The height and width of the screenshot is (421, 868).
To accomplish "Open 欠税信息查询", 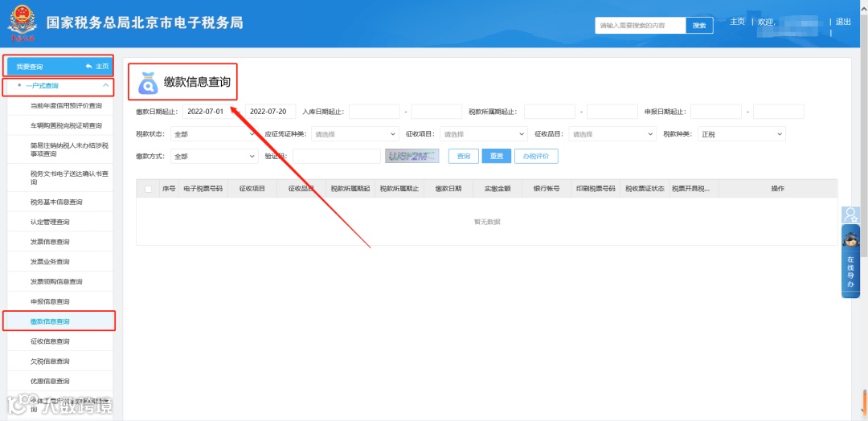I will [x=59, y=362].
